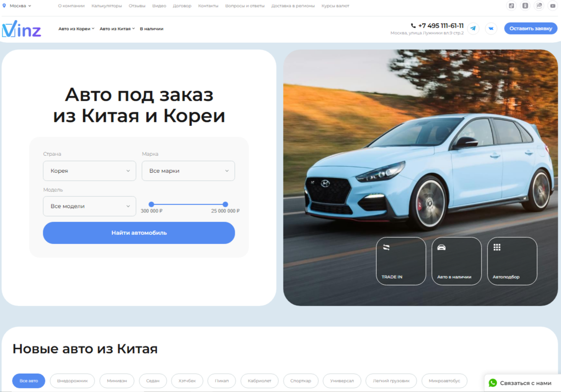The width and height of the screenshot is (561, 392).
Task: Open the YouTube channel icon
Action: [553, 6]
